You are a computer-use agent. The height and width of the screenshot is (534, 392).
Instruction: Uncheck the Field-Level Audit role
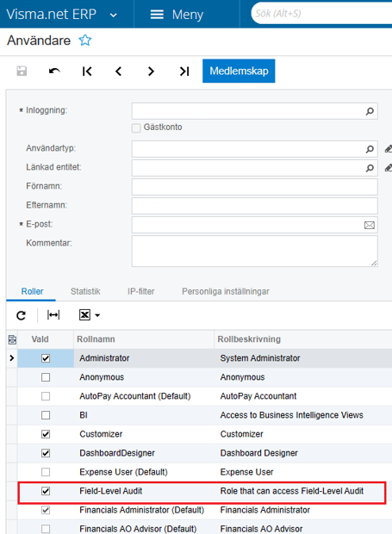[x=46, y=491]
